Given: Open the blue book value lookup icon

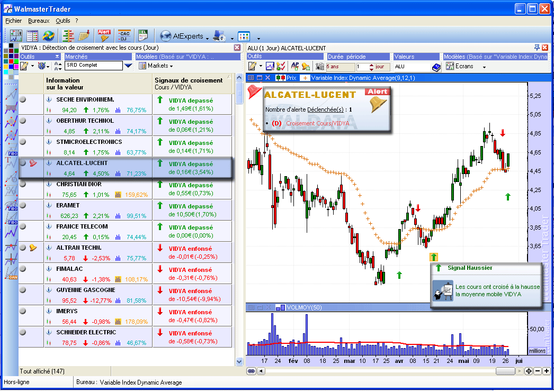Looking at the screenshot, I should pos(437,67).
